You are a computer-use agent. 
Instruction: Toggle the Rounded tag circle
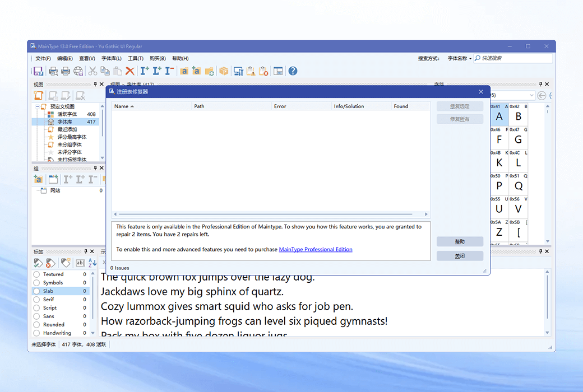(x=36, y=324)
